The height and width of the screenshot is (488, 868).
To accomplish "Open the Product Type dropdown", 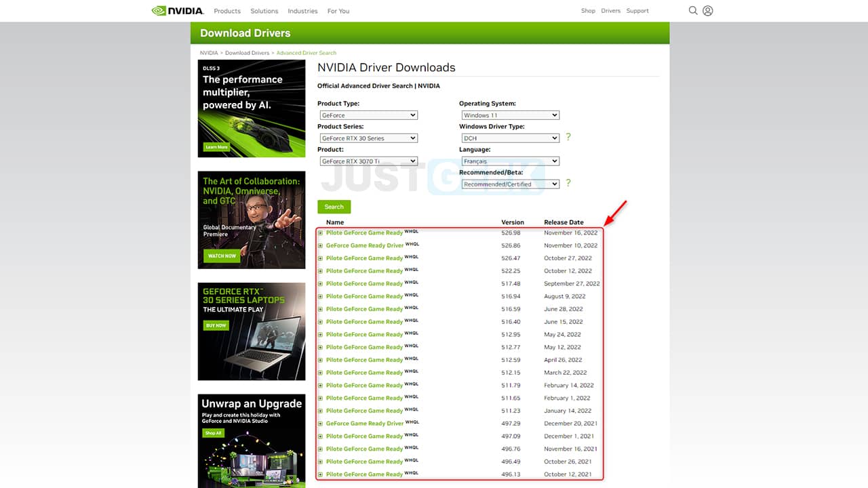I will [x=369, y=115].
